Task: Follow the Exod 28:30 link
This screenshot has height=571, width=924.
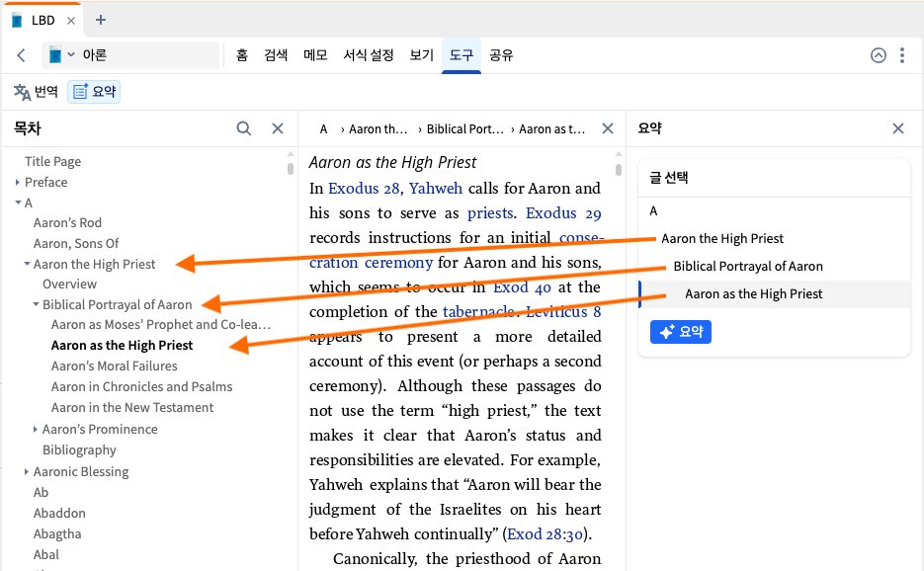Action: click(x=546, y=533)
